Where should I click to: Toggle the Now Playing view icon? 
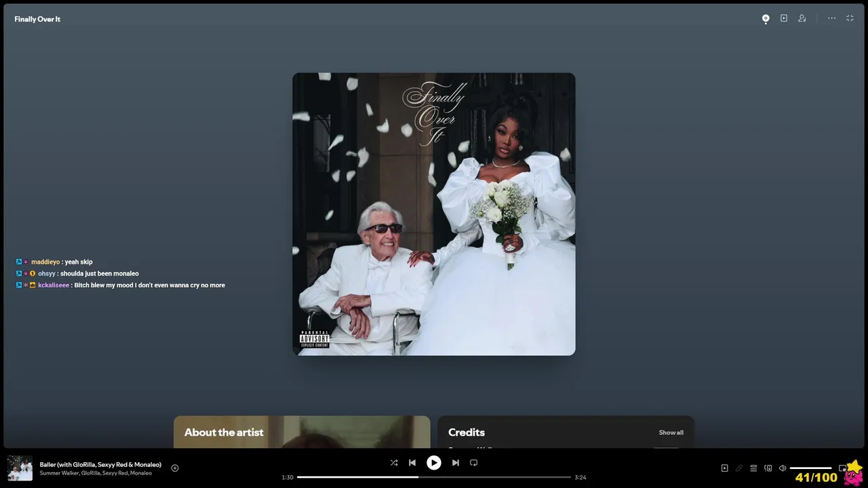(x=724, y=468)
